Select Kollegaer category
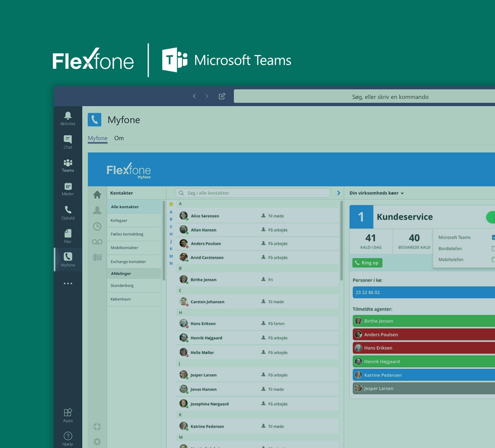 134,221
